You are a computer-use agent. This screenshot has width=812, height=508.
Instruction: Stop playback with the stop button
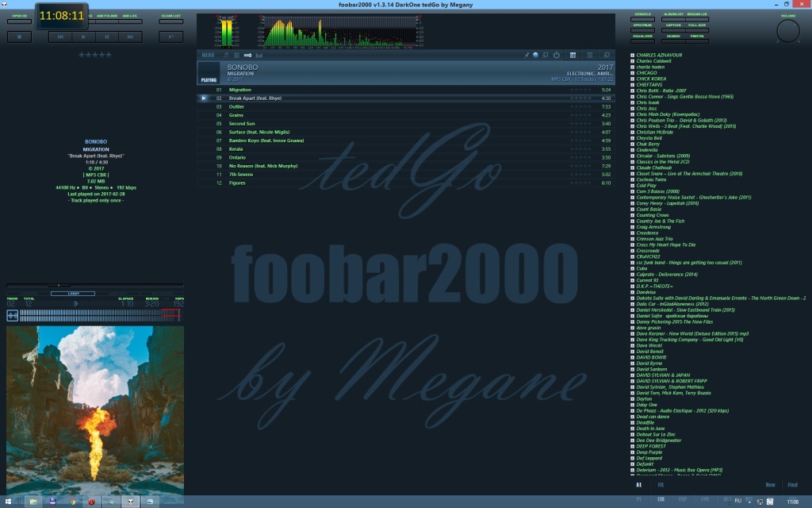tap(19, 37)
